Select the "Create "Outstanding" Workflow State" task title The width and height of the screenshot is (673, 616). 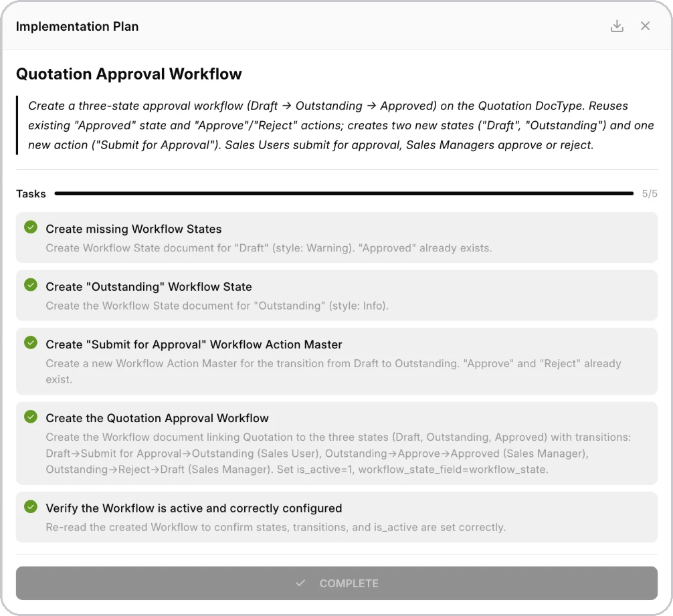tap(149, 286)
